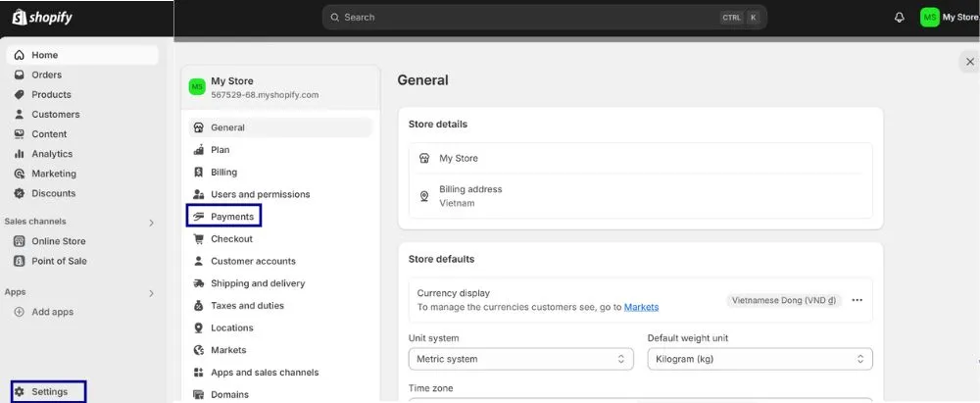
Task: Click the Products tag icon
Action: click(x=20, y=94)
